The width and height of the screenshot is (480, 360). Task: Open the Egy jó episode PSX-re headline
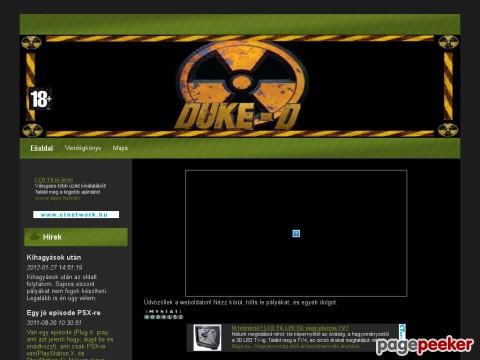click(63, 313)
